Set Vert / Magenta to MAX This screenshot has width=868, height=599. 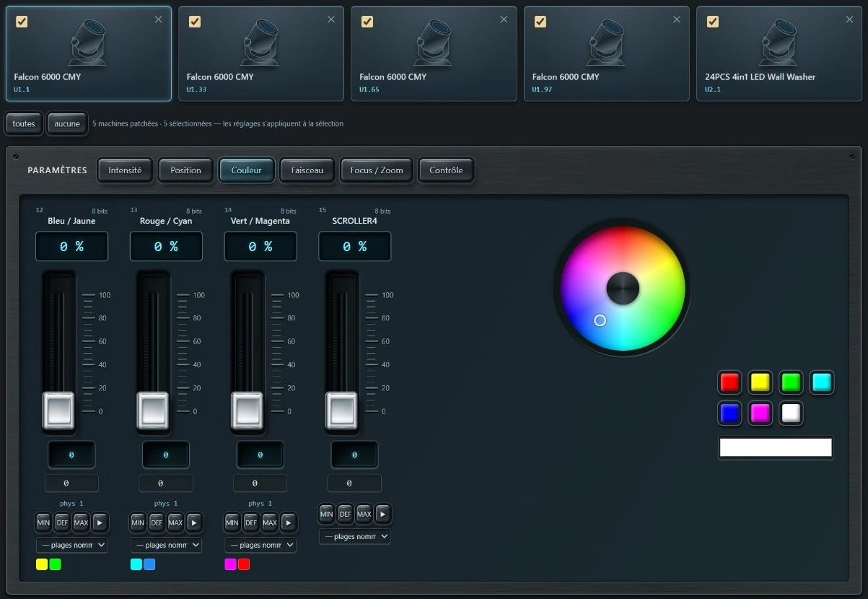click(270, 523)
